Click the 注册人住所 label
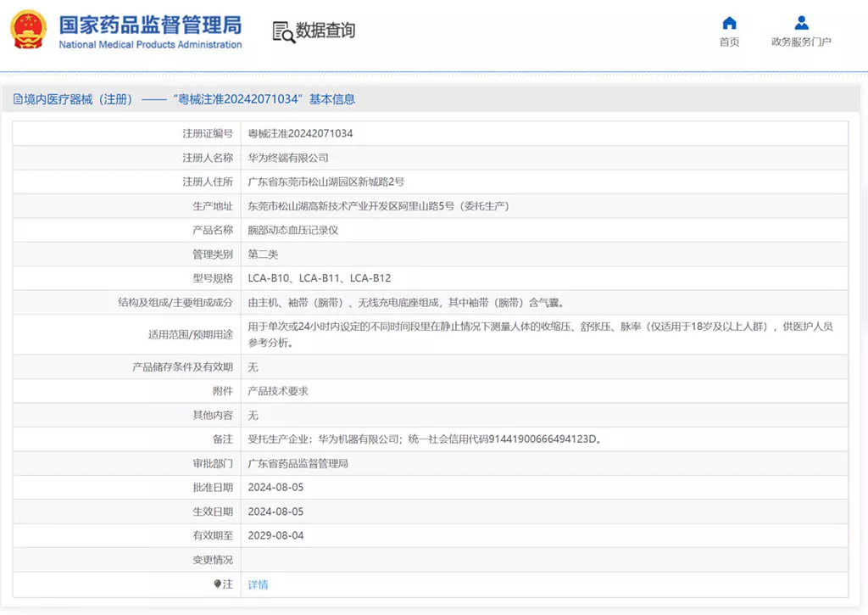This screenshot has height=615, width=868. pyautogui.click(x=208, y=182)
